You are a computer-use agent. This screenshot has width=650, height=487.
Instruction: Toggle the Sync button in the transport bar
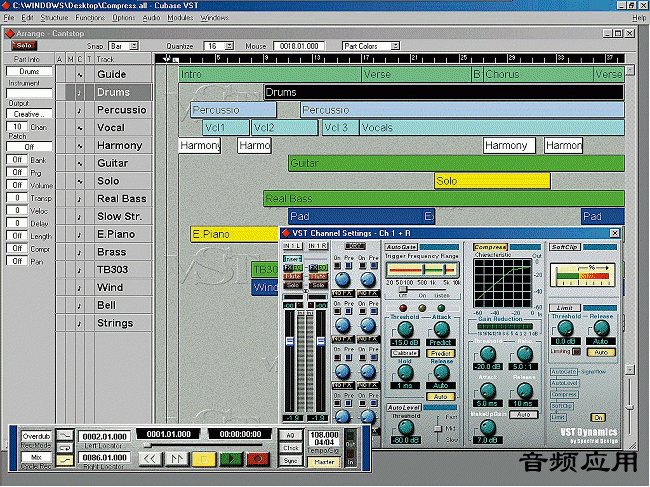click(291, 461)
